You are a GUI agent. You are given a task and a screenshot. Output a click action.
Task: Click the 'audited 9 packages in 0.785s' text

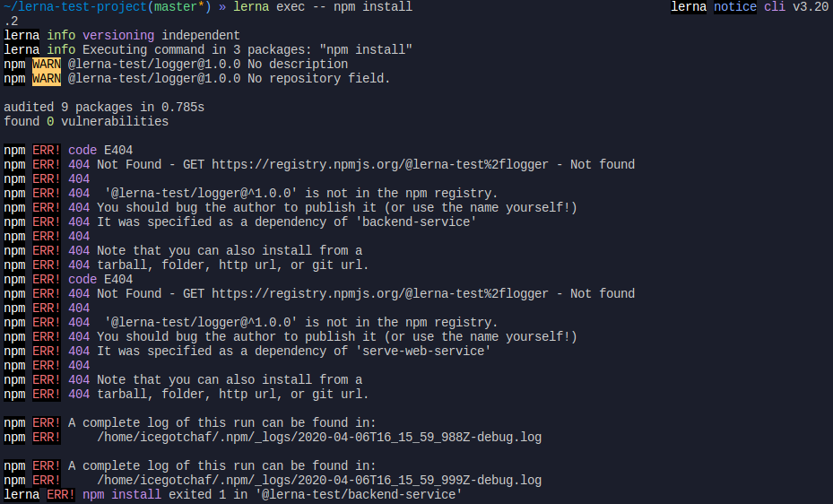point(104,108)
